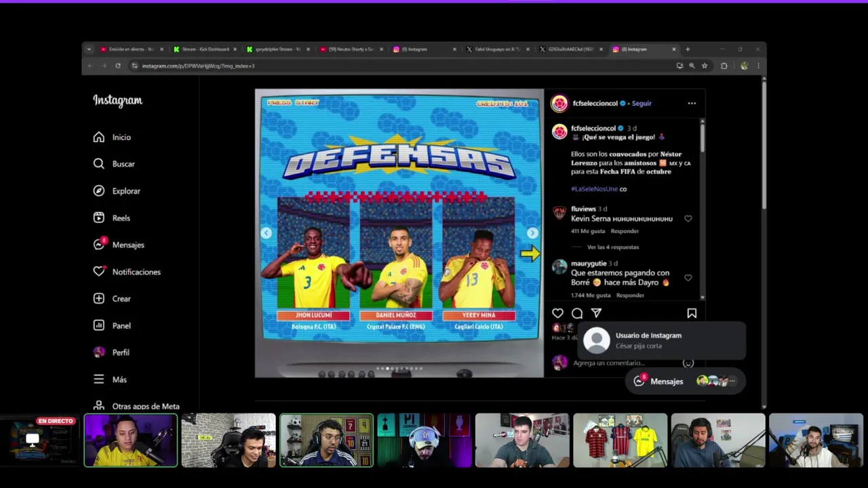
Task: Bookmark this page with the star icon
Action: [705, 66]
